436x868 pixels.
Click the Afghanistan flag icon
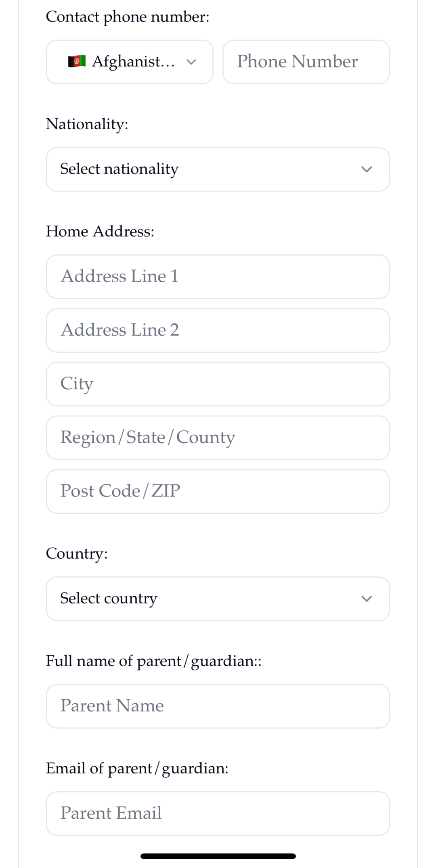point(77,61)
